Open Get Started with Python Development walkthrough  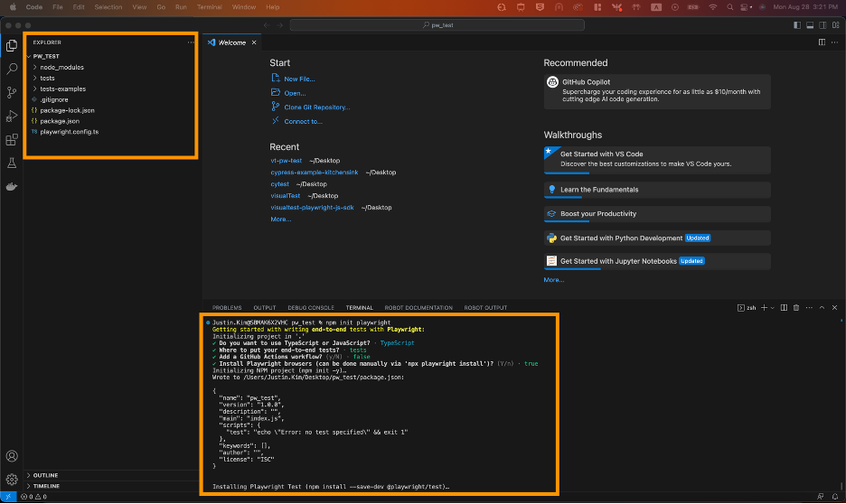pyautogui.click(x=657, y=238)
